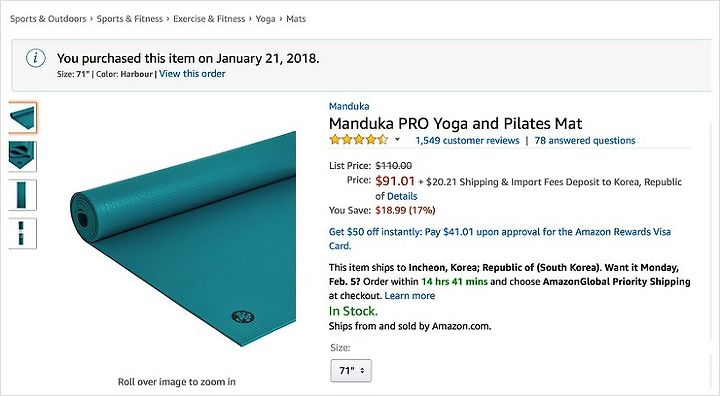This screenshot has width=720, height=396.
Task: Go to Sports & Fitness breadcrumb
Action: click(129, 19)
